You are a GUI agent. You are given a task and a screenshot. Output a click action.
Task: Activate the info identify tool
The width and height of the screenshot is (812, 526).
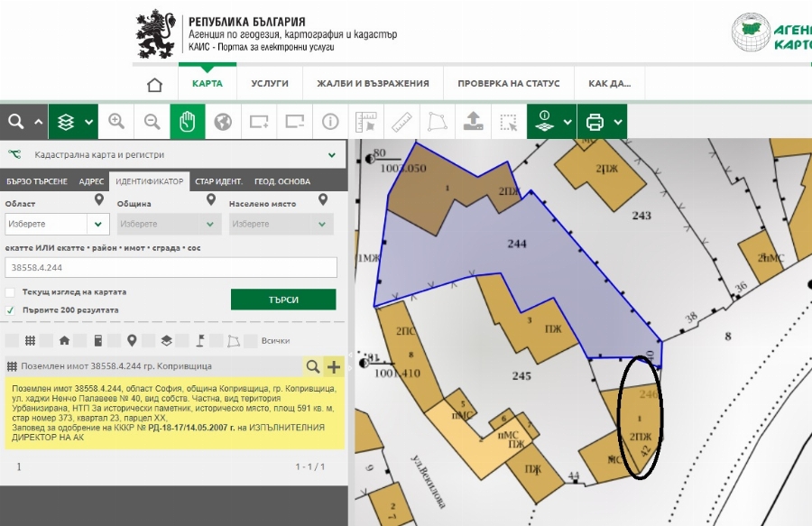[330, 122]
